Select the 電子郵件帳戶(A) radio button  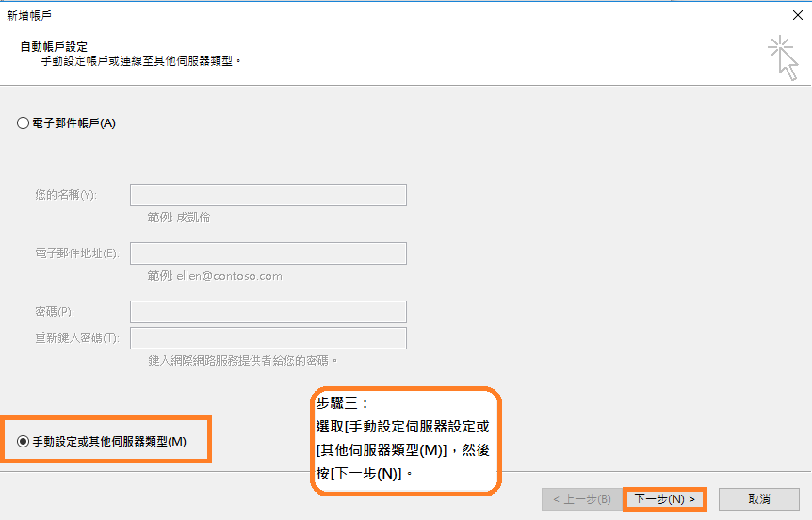pos(24,122)
